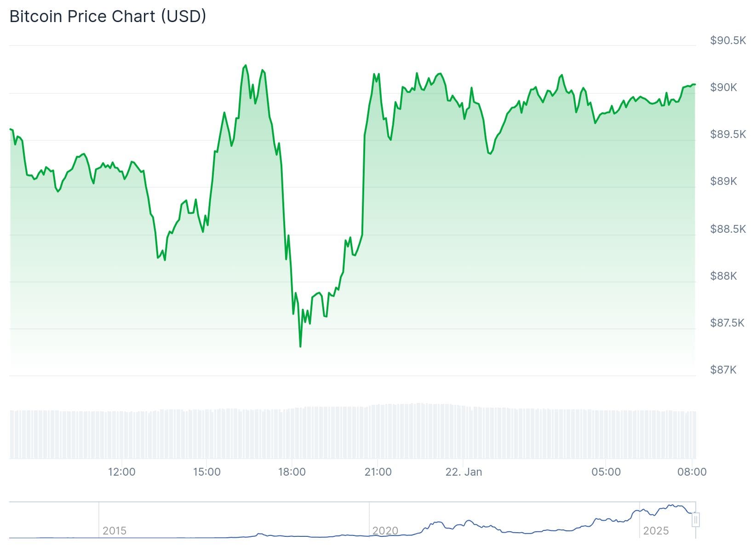Click the $90K price axis label
Image resolution: width=756 pixels, height=552 pixels.
coord(723,87)
